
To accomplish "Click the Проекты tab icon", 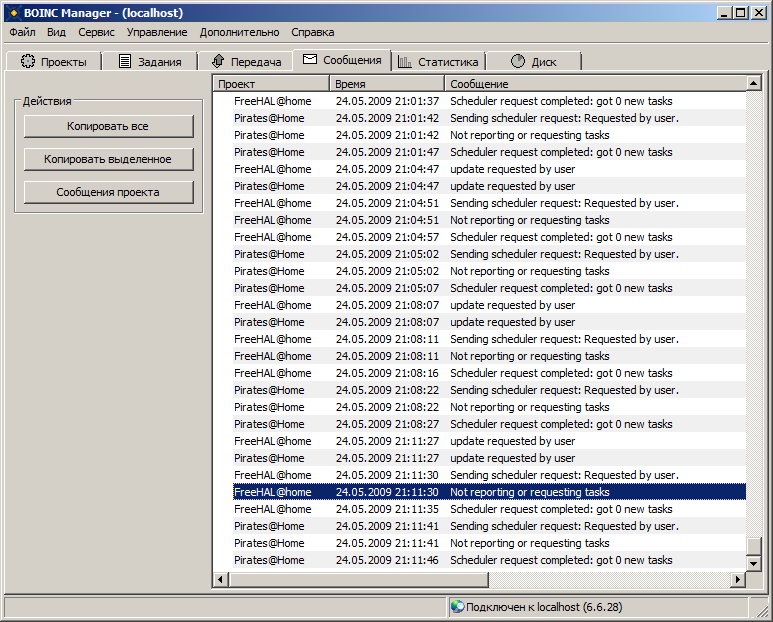I will tap(28, 62).
